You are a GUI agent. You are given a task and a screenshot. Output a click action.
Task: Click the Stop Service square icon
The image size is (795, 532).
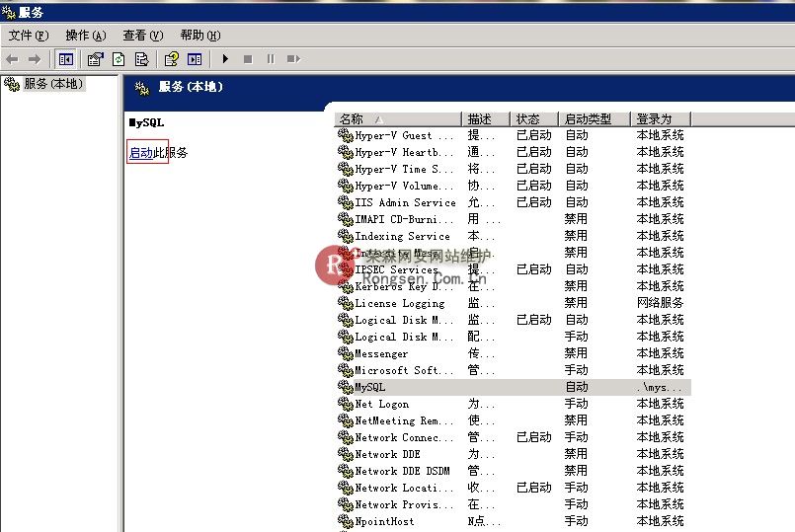click(248, 59)
